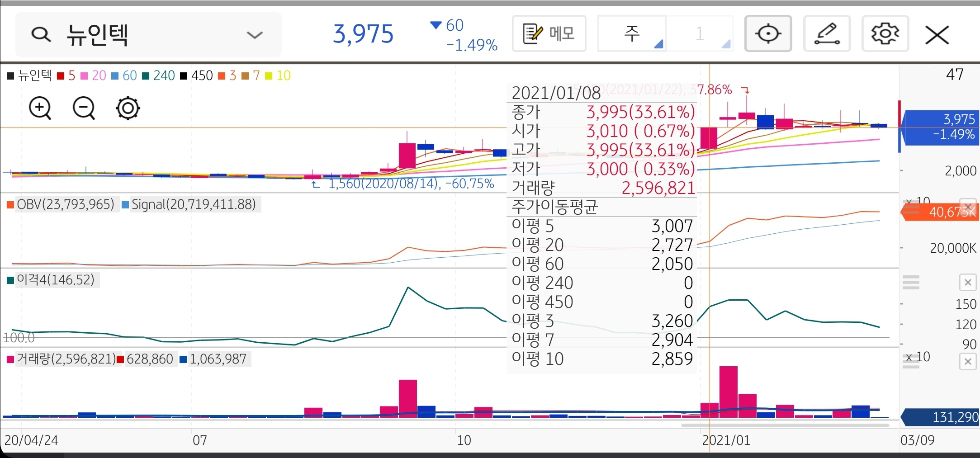Click the reorder handle of 이격 panel
This screenshot has width=980, height=458.
tap(911, 283)
